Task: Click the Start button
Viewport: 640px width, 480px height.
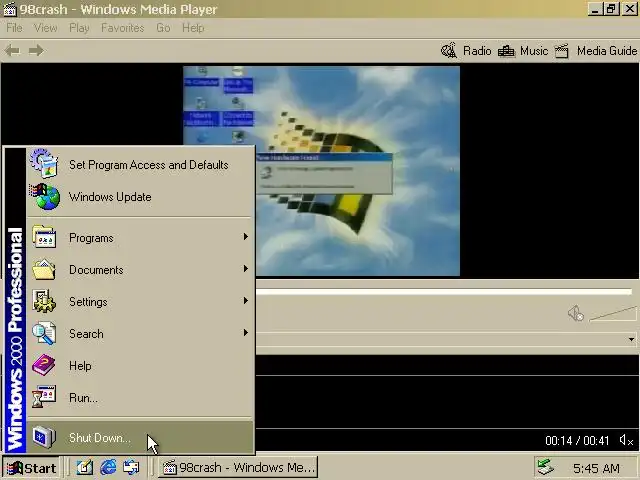Action: (x=31, y=468)
